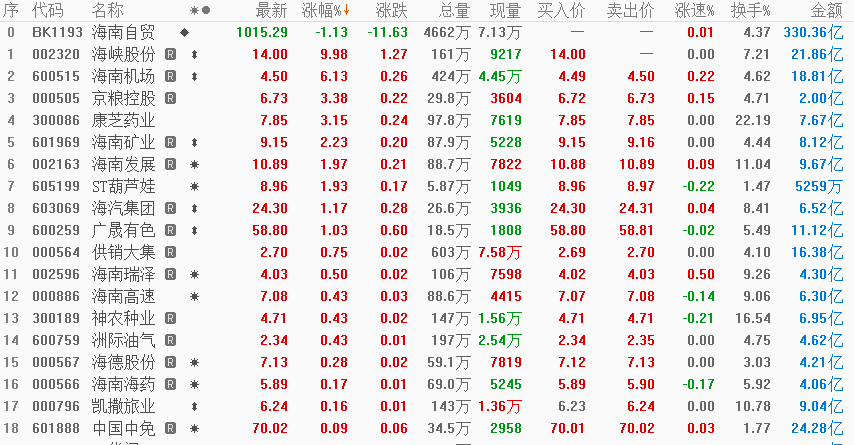Click the R badge beside 海峡股份
This screenshot has height=445, width=854.
click(170, 54)
